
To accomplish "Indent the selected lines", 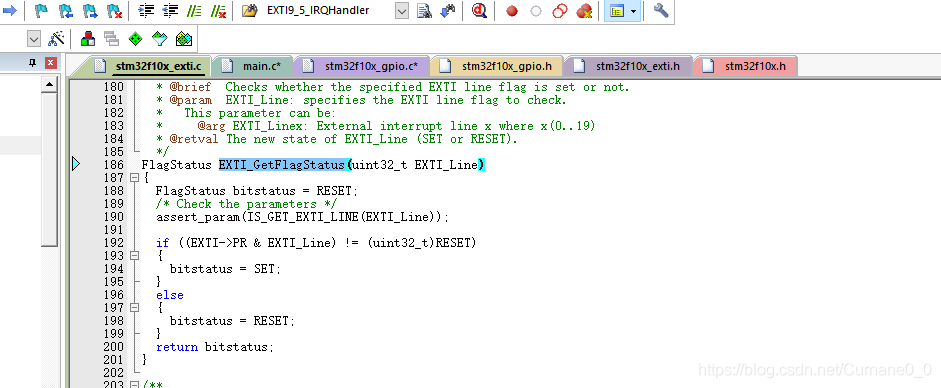I will point(146,10).
